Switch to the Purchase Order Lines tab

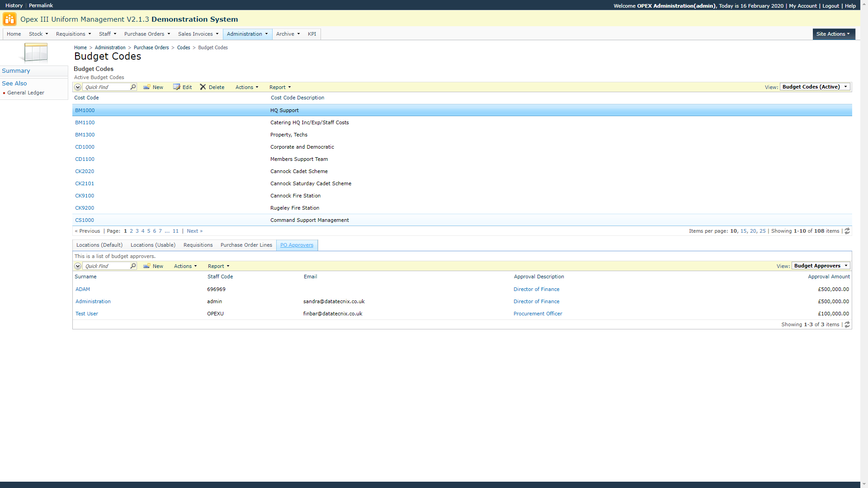[246, 245]
